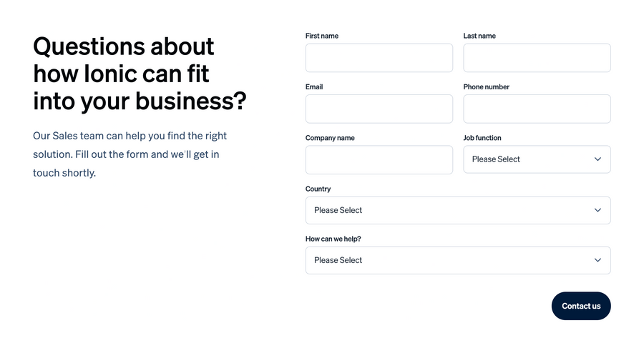Click the First name label

point(322,36)
